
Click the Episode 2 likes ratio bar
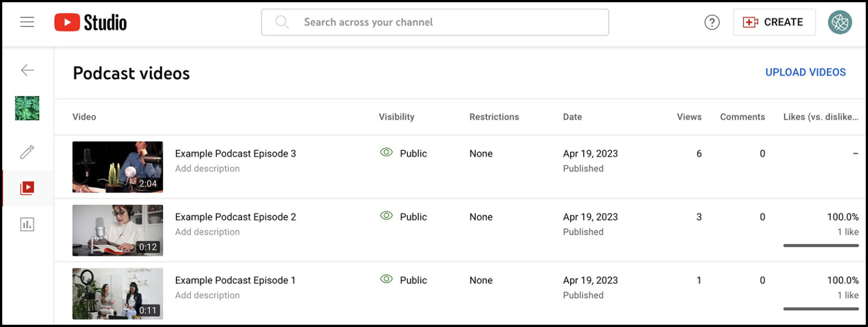click(821, 245)
